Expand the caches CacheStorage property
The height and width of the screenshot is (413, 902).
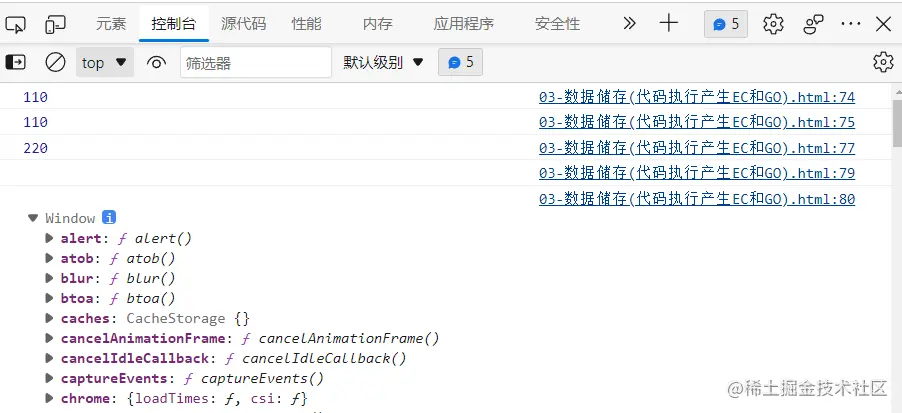tap(50, 319)
